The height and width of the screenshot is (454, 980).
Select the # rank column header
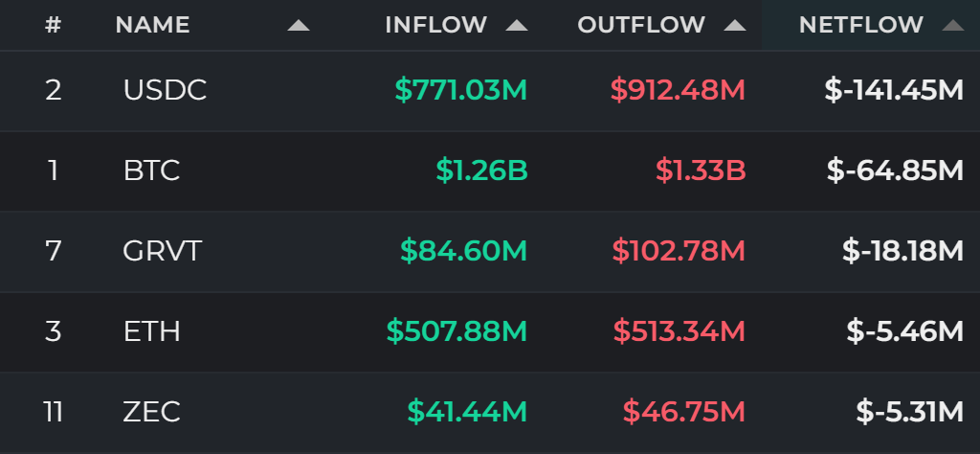pyautogui.click(x=54, y=25)
